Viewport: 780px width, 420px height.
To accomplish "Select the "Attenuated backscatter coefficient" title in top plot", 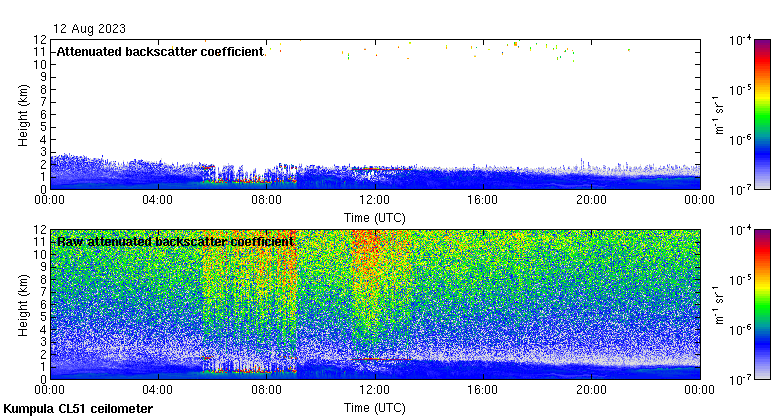I will pyautogui.click(x=160, y=52).
